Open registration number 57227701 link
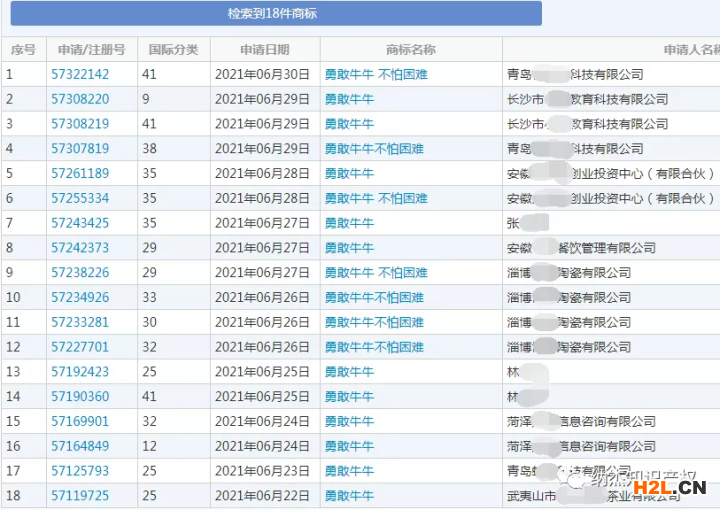This screenshot has height=510, width=720. click(80, 347)
